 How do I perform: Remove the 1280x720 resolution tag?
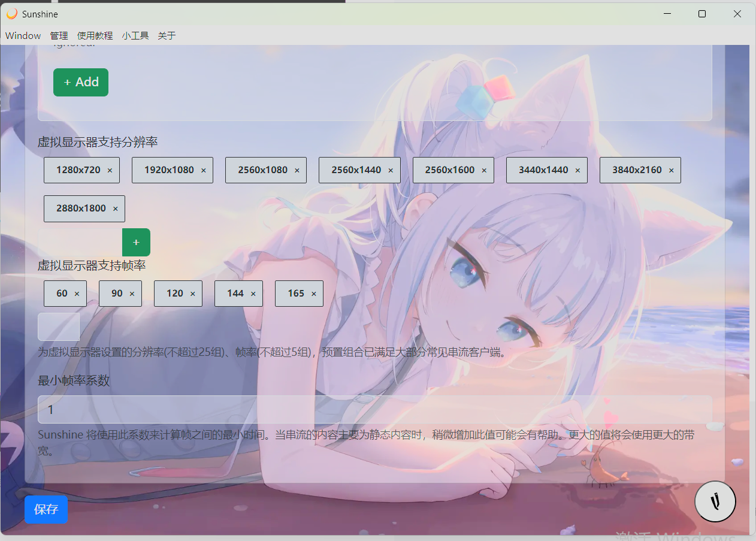pos(110,171)
